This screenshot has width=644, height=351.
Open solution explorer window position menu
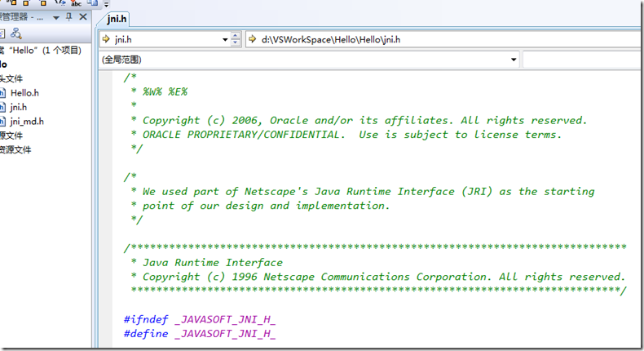point(56,18)
